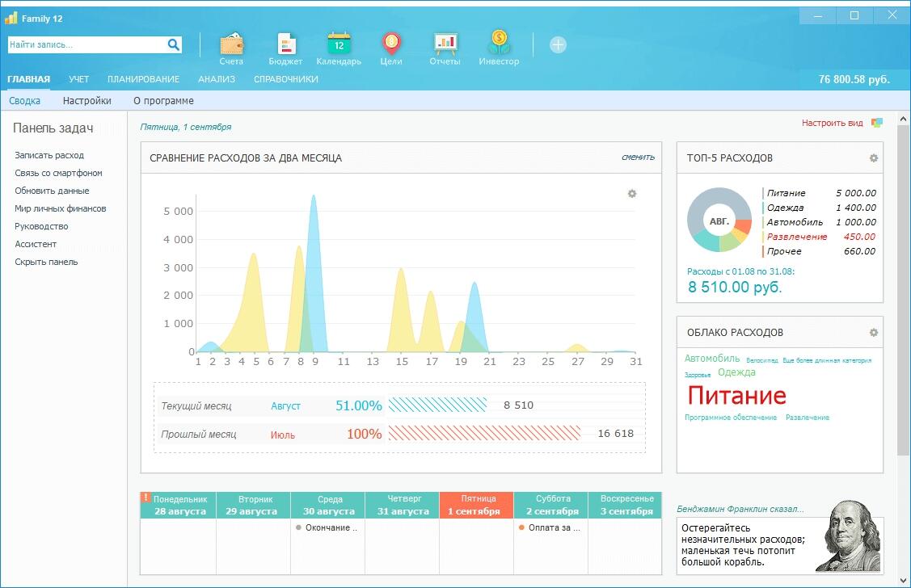Open chart gear settings in comparison graph

[632, 194]
